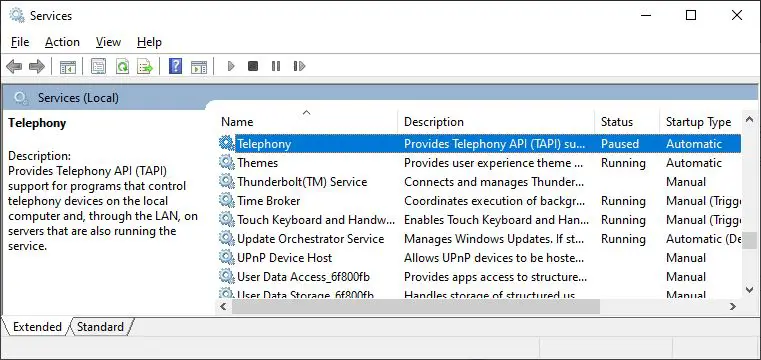Click the Back arrow toolbar icon
This screenshot has height=360, width=761.
[x=14, y=66]
